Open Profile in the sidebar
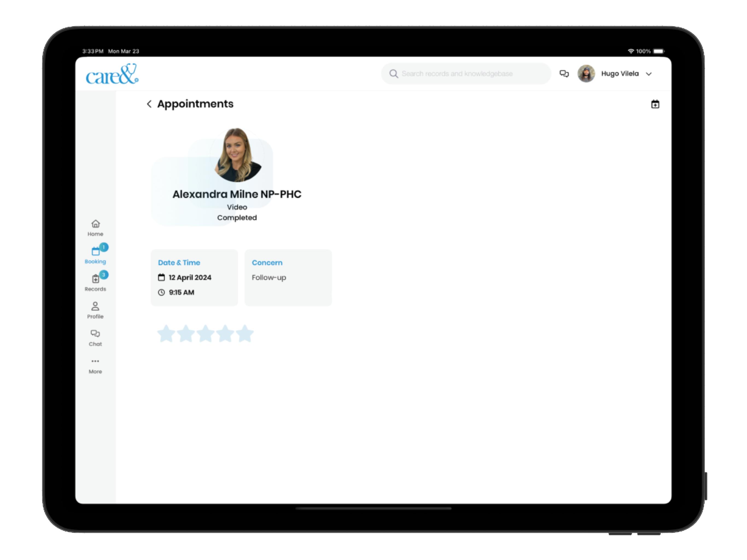 pyautogui.click(x=95, y=310)
